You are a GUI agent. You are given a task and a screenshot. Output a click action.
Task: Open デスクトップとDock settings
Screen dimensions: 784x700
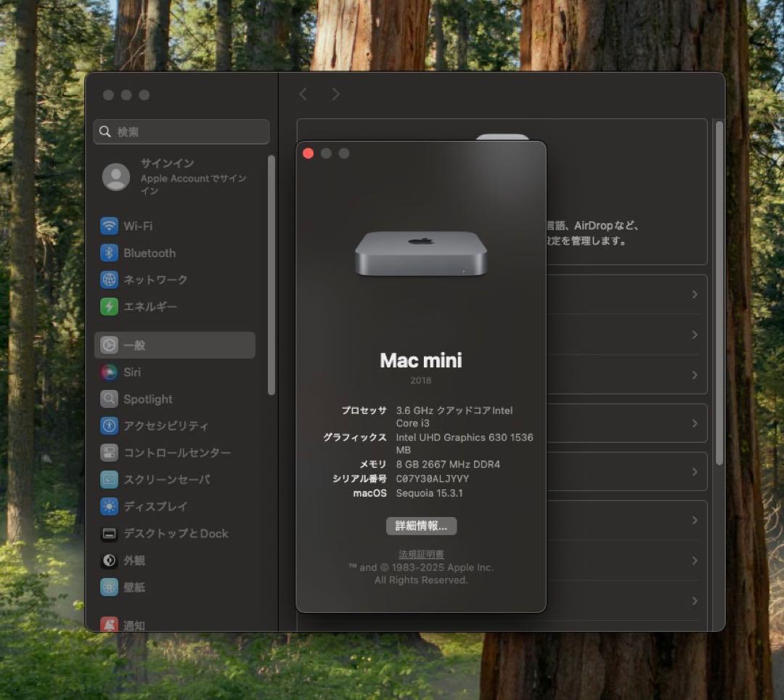tap(110, 533)
